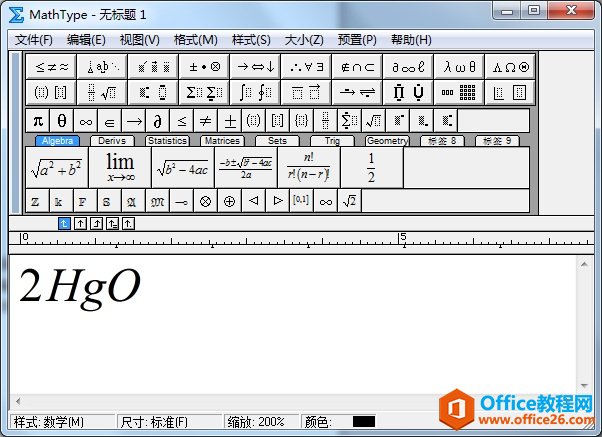Open the fraction and radical templates palette
Screen dimensions: 602x437
point(102,92)
